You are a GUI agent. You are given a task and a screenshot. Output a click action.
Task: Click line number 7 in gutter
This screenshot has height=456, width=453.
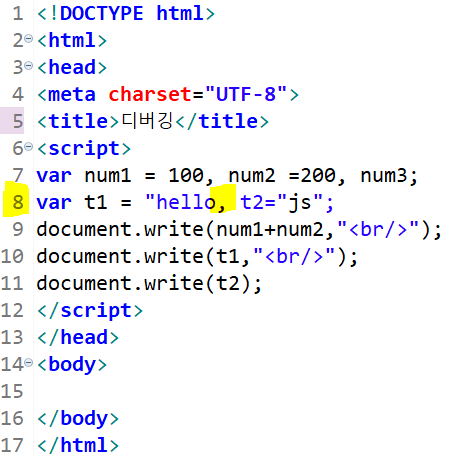coord(18,175)
